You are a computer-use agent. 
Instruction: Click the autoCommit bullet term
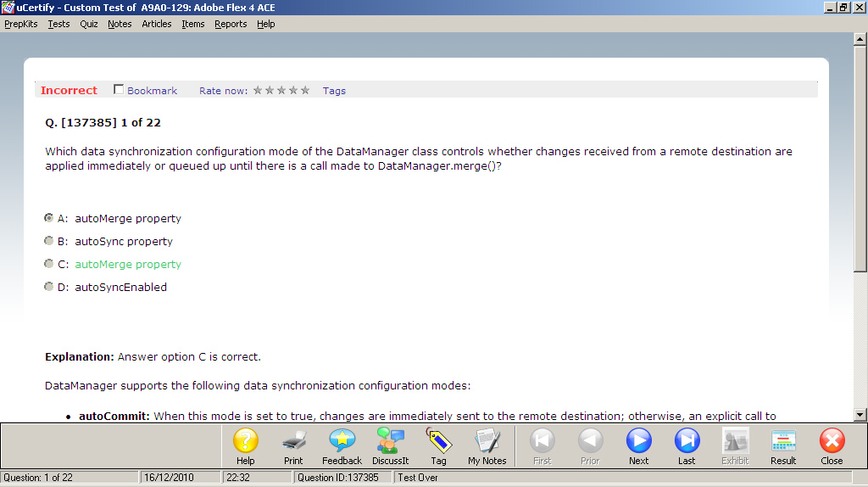pos(114,416)
